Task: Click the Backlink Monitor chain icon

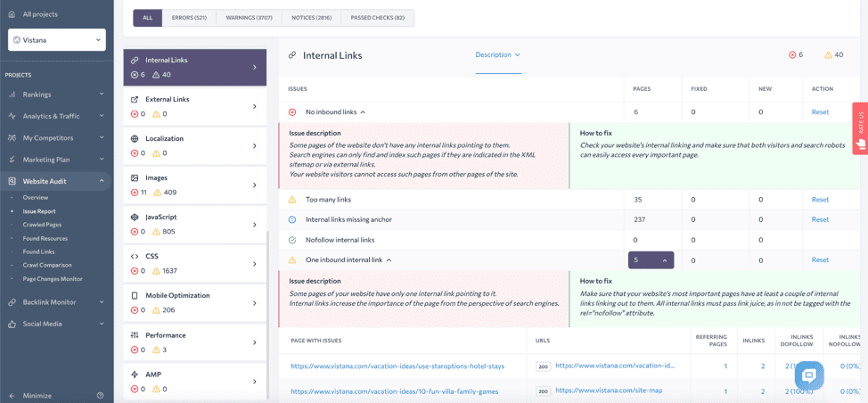Action: click(12, 302)
